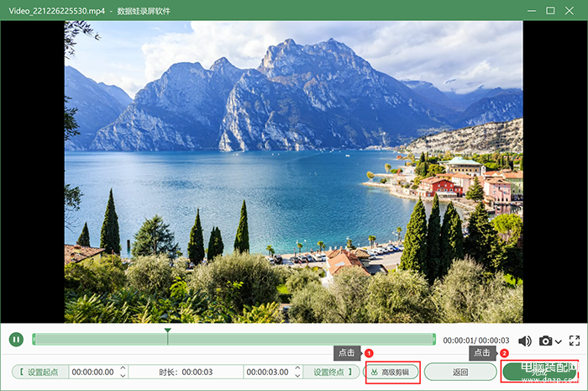
Task: Click the 设置起点 button
Action: (40, 372)
